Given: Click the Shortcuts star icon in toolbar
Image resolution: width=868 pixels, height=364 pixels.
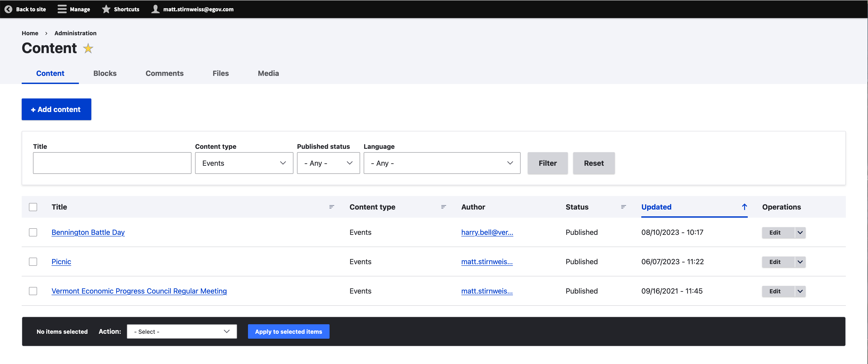Looking at the screenshot, I should [106, 9].
